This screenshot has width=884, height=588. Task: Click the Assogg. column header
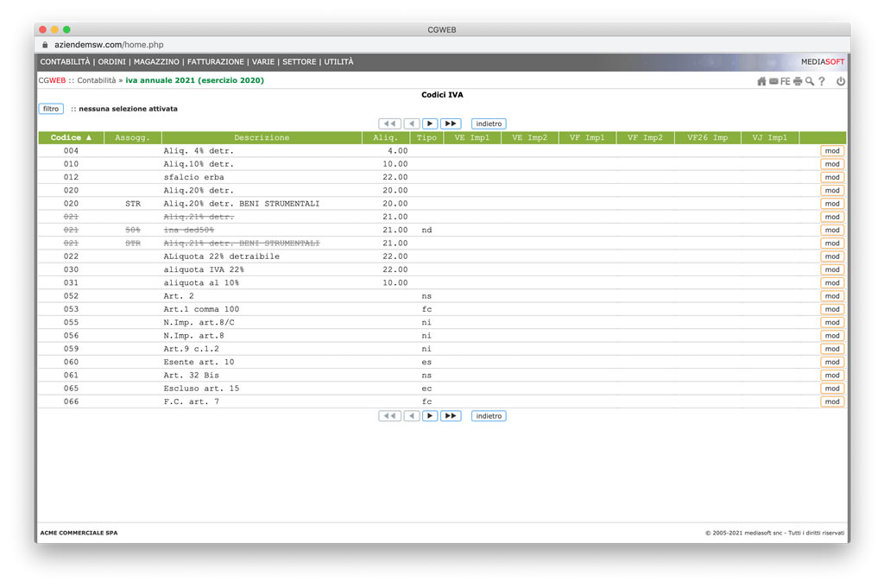(x=132, y=137)
